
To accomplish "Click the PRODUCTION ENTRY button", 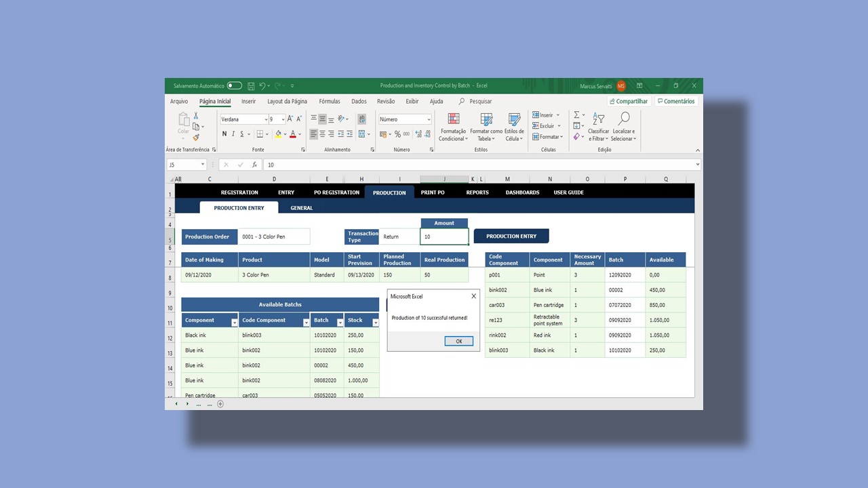I will [511, 237].
